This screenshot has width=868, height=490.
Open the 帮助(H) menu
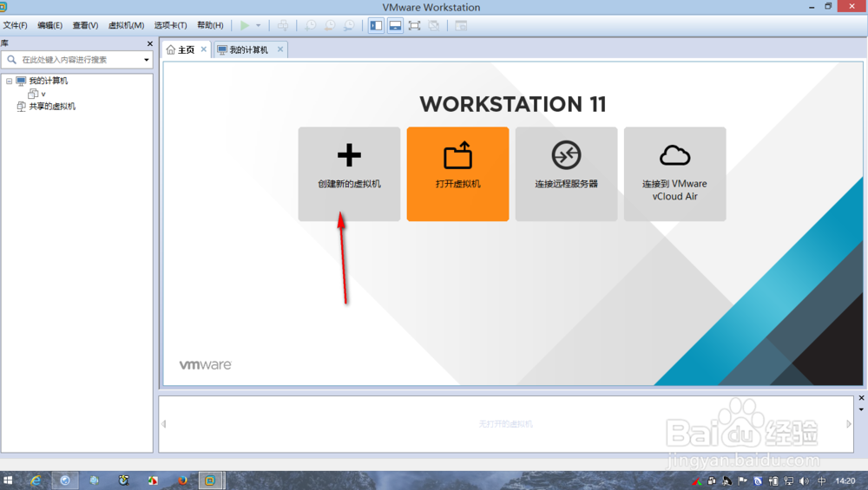tap(210, 25)
